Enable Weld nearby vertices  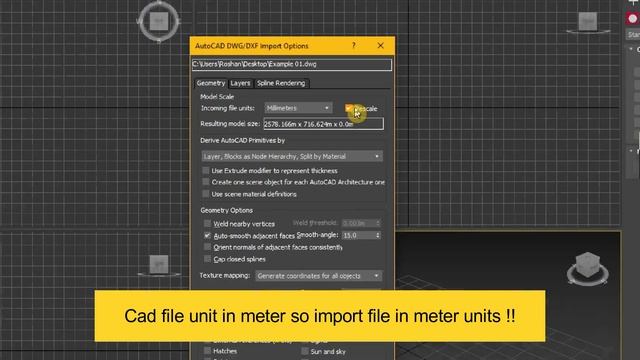(x=207, y=223)
